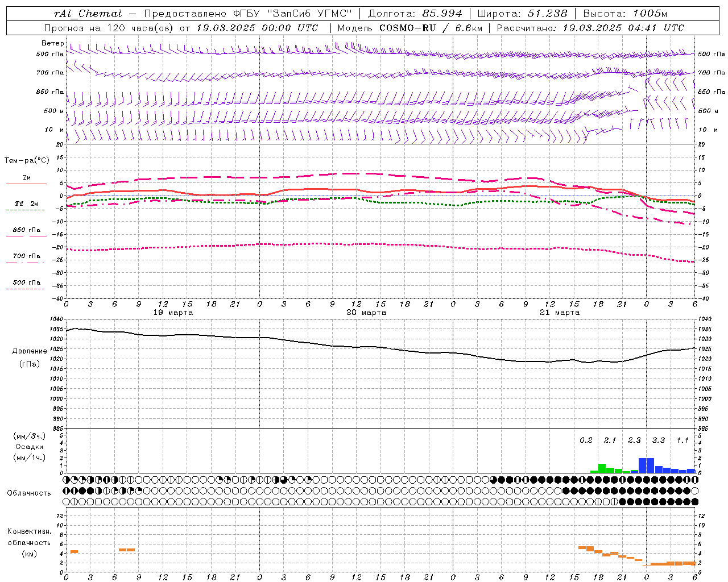Click the 21 марта date label

[x=560, y=313]
